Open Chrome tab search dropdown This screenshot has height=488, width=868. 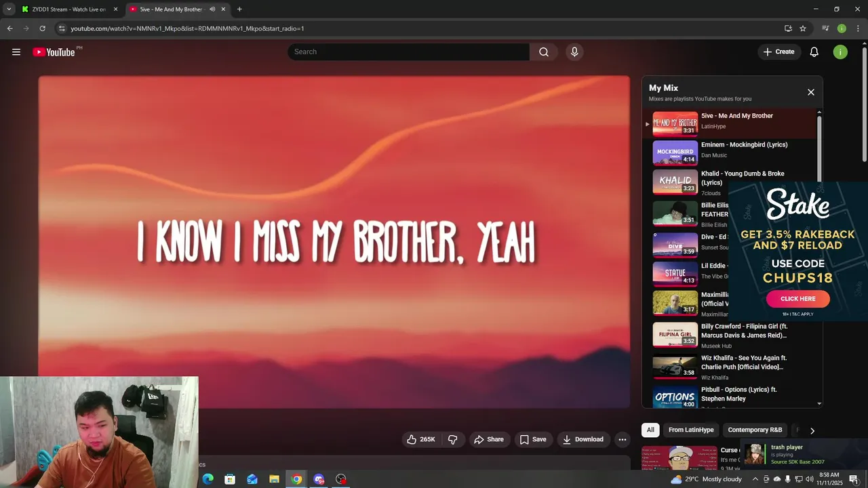coord(9,9)
